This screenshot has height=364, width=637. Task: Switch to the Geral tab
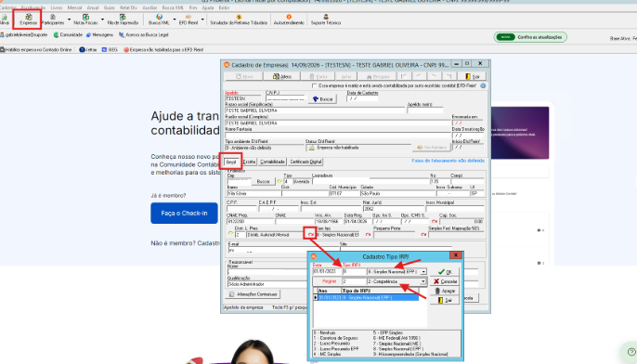[x=230, y=162]
